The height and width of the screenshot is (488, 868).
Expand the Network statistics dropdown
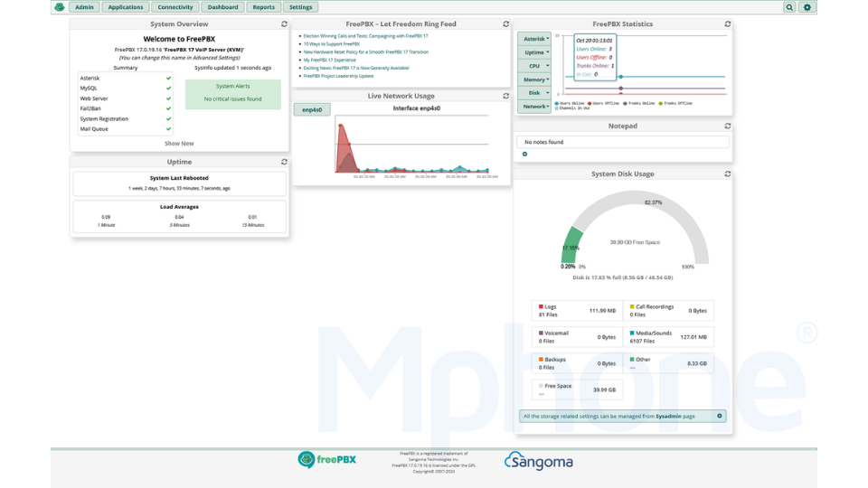click(534, 107)
